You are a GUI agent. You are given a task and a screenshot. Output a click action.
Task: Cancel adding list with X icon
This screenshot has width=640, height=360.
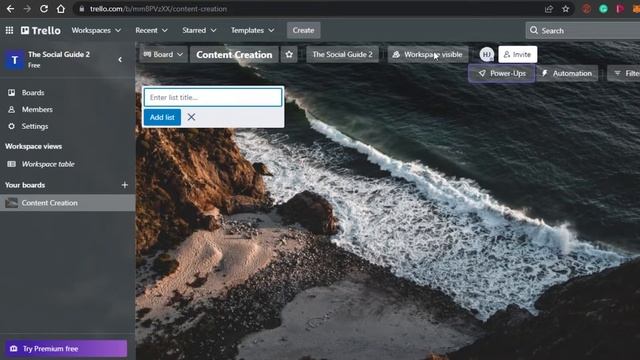click(191, 117)
